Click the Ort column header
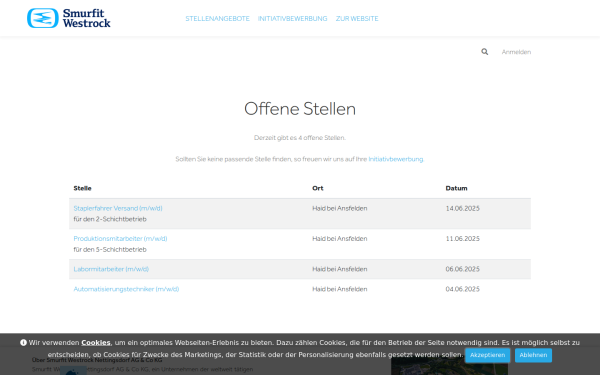This screenshot has height=375, width=600. [x=318, y=188]
